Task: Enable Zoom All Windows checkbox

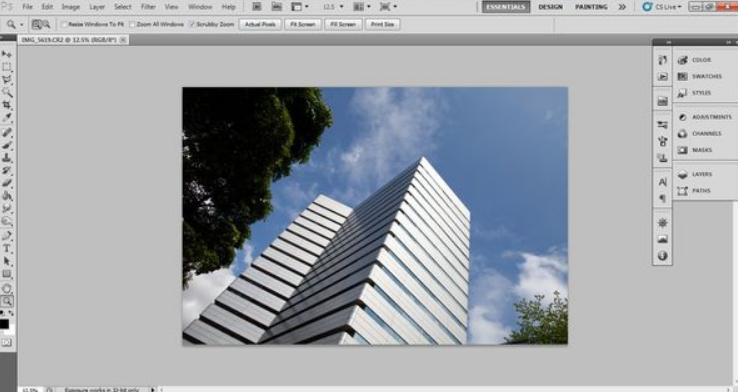Action: pos(132,24)
